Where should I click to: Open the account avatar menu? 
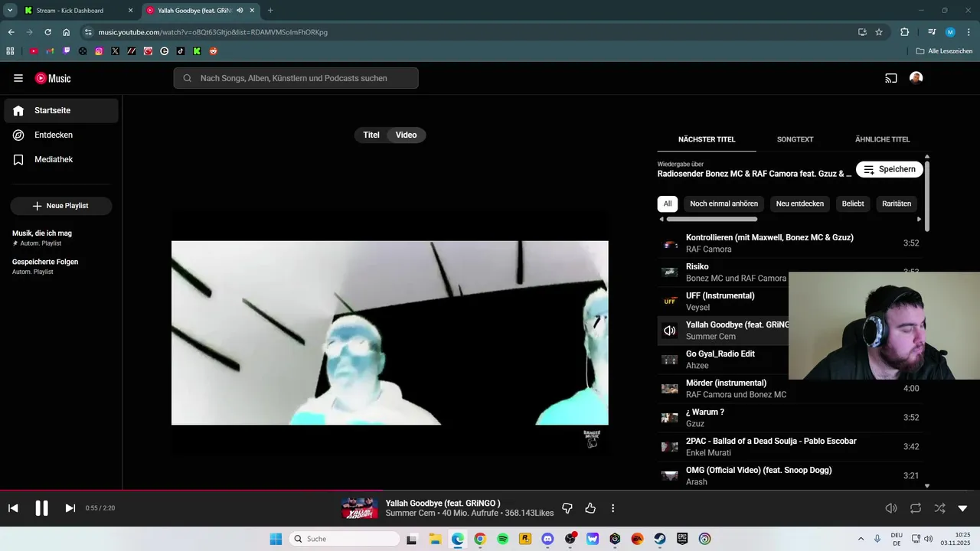point(916,78)
